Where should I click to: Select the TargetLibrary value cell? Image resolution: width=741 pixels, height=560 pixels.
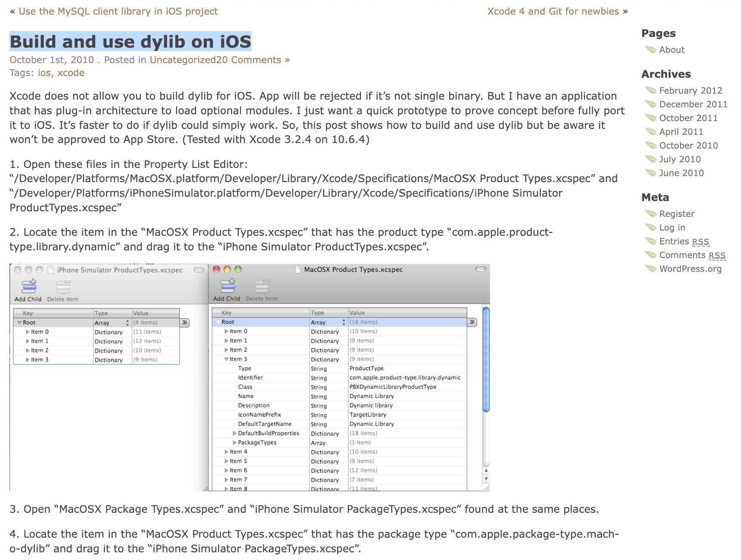[407, 415]
